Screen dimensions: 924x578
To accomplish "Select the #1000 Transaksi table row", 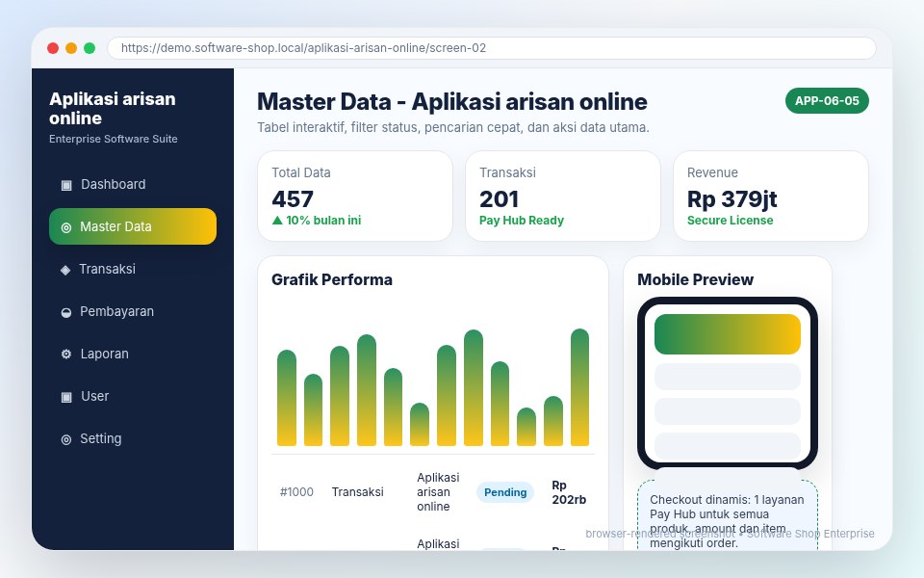I will click(433, 492).
